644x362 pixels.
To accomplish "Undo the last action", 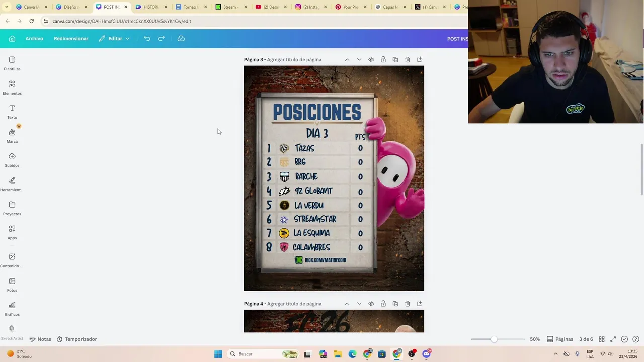I will pos(147,39).
